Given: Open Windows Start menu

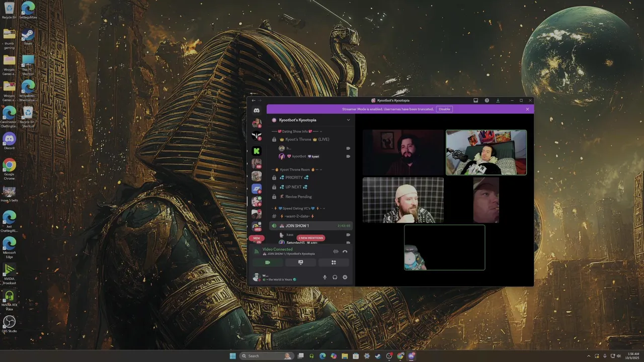Looking at the screenshot, I should pyautogui.click(x=232, y=356).
